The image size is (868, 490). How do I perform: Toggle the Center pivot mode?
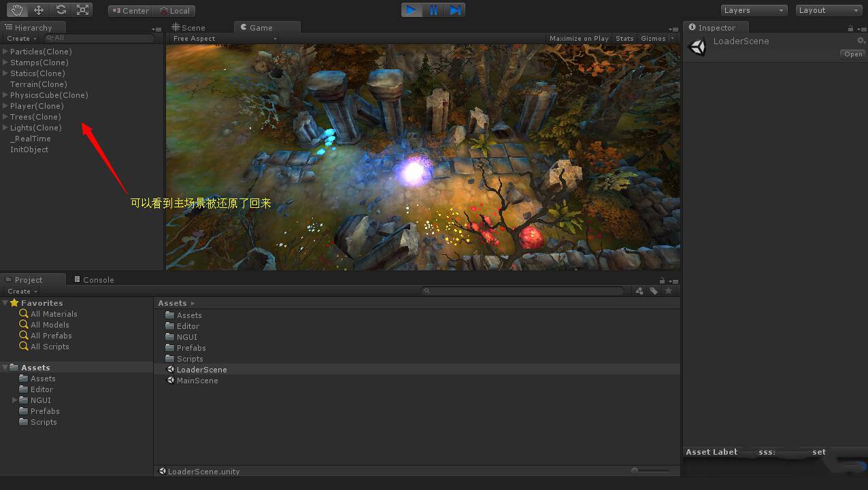pos(130,11)
